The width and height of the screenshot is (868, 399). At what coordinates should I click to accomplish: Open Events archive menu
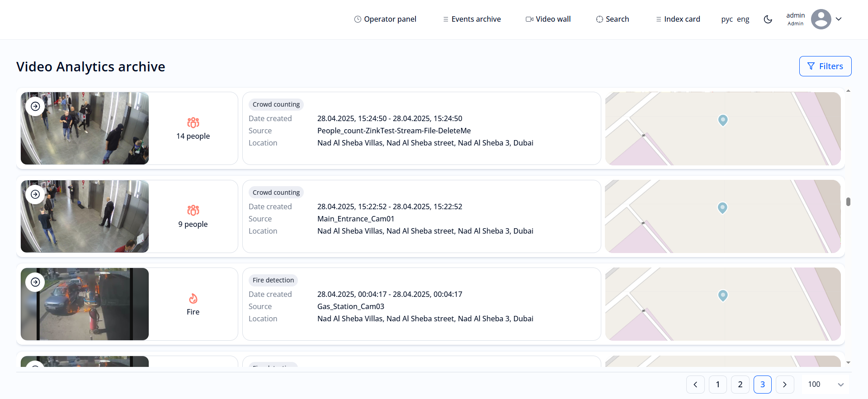(472, 19)
